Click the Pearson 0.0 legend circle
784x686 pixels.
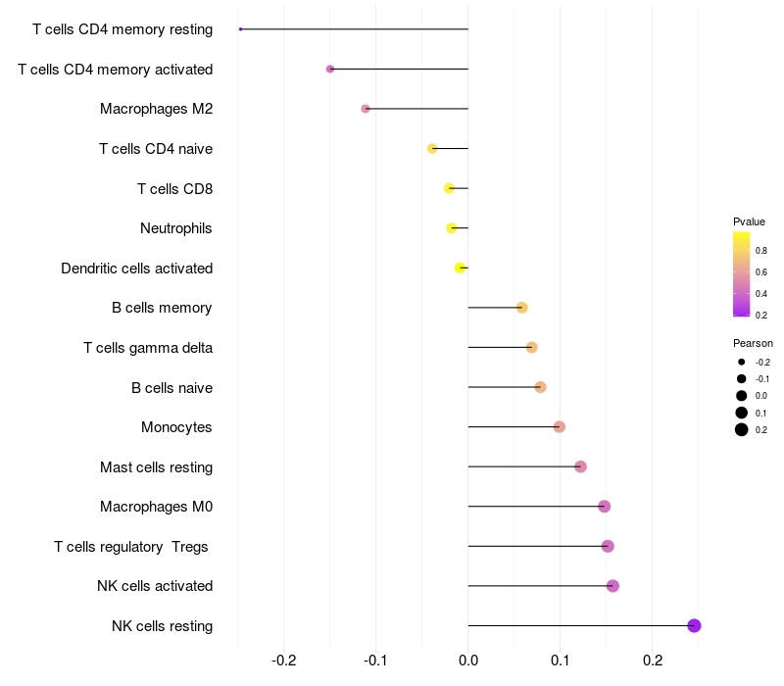[x=742, y=396]
